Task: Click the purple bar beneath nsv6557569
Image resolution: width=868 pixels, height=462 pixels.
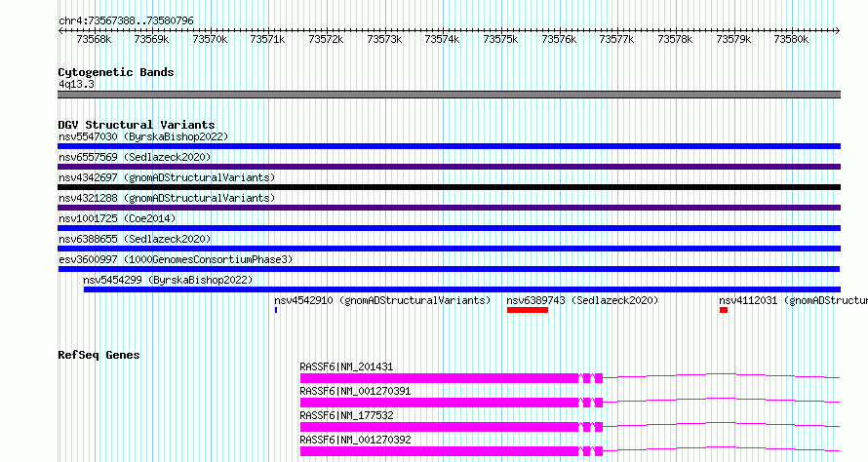Action: point(449,167)
